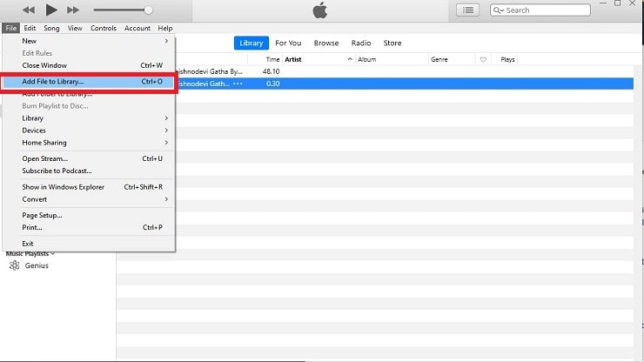The image size is (644, 362).
Task: Switch to the Store tab
Action: (x=392, y=44)
